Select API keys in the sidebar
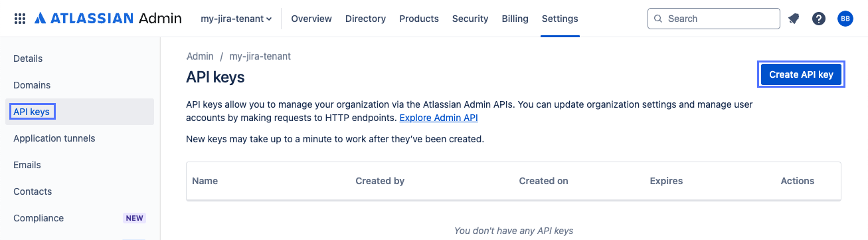Viewport: 868px width, 240px height. coord(80,112)
